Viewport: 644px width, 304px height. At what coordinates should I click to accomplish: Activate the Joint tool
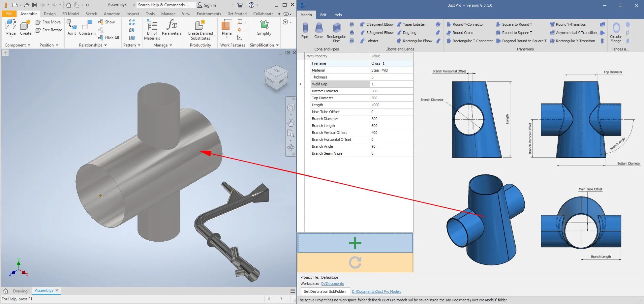click(72, 28)
